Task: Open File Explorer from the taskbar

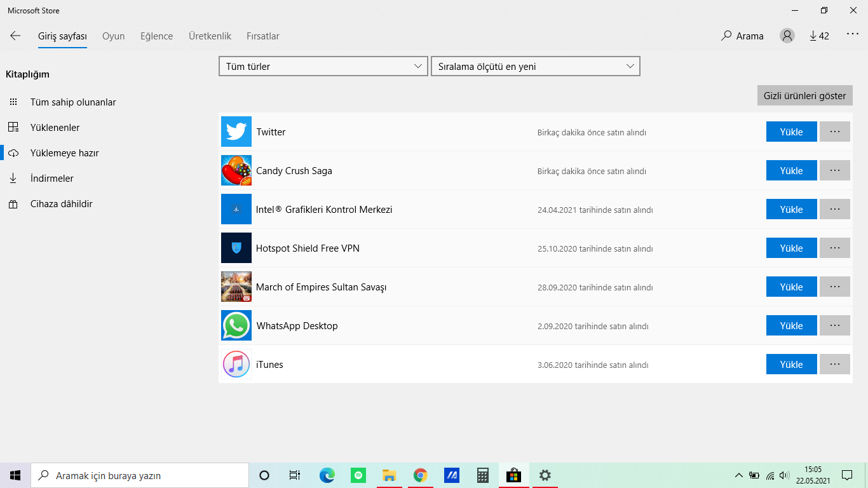Action: 389,475
